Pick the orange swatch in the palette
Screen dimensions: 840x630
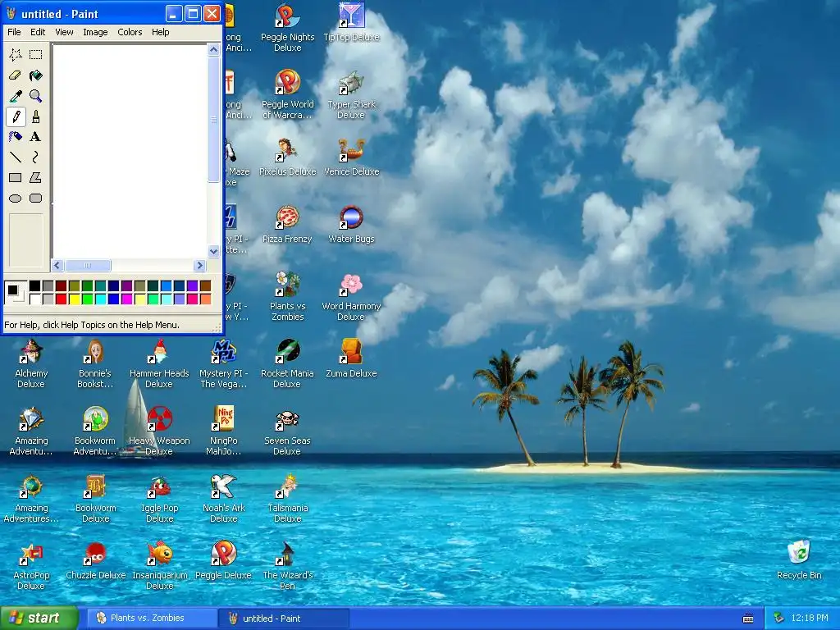pos(205,299)
